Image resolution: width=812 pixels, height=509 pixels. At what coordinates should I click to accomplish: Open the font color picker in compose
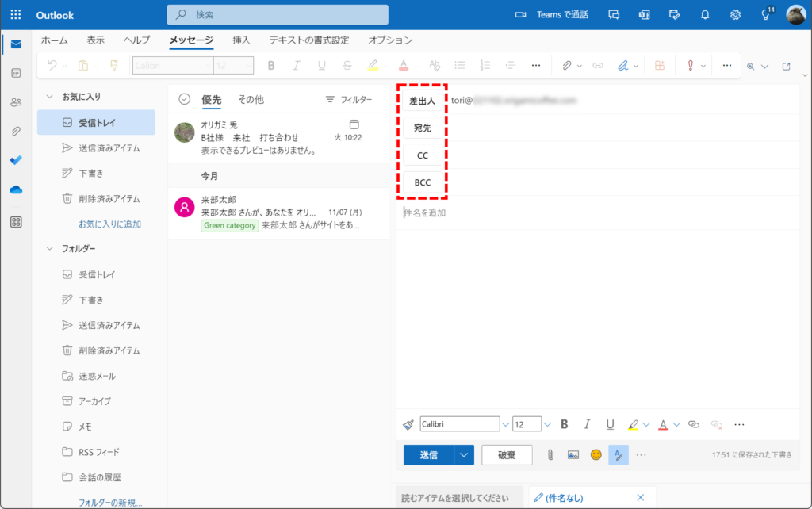tap(664, 424)
